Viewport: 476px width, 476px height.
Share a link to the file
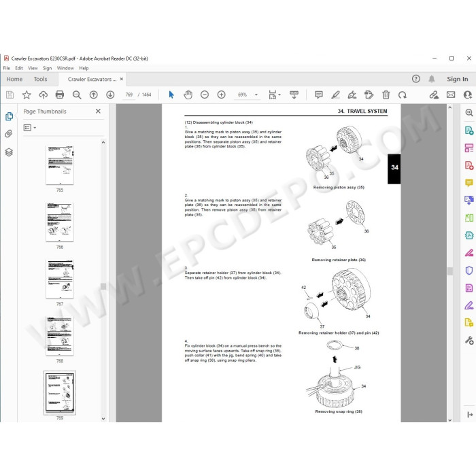point(434,95)
